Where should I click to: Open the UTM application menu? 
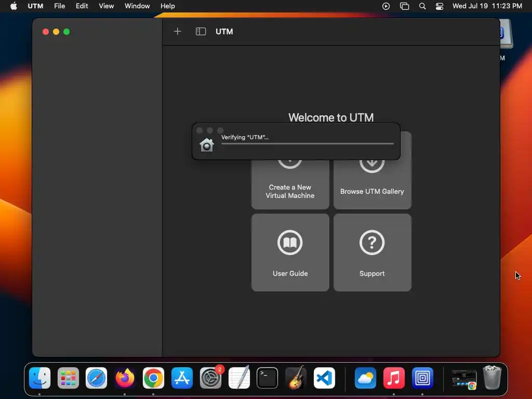(x=35, y=6)
